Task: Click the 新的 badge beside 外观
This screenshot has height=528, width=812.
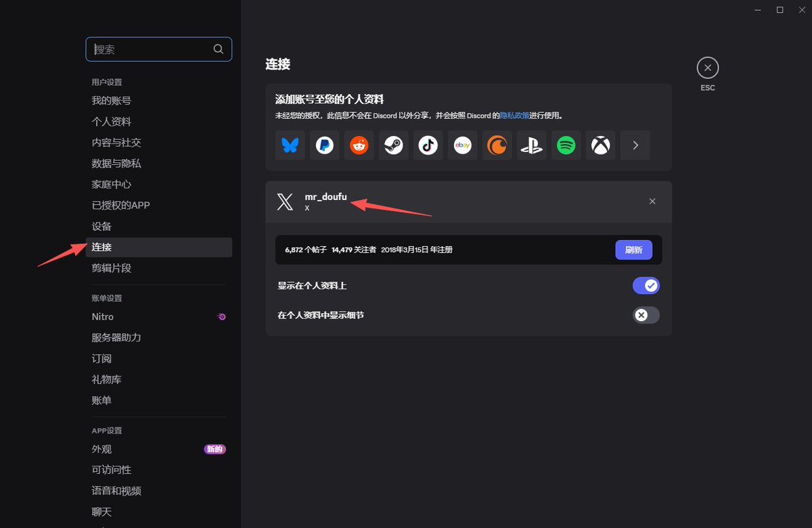Action: (x=215, y=449)
